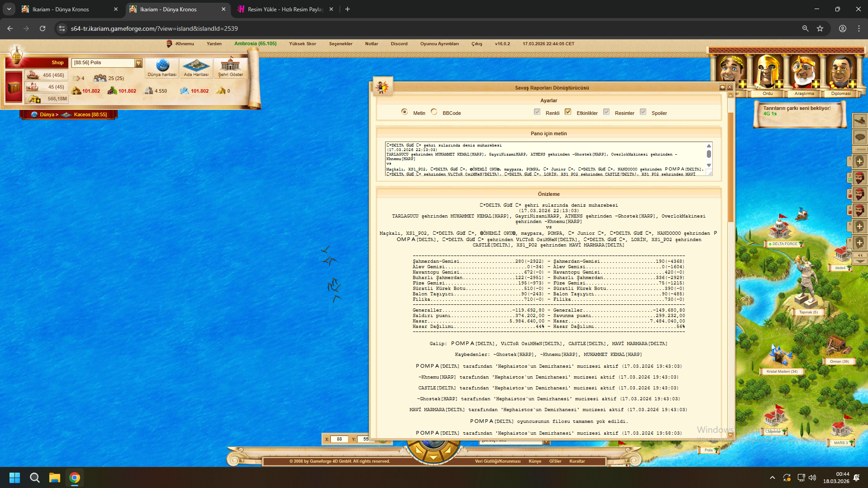Open the Kurallar rules footer link
Viewport: 868px width, 488px height.
577,461
